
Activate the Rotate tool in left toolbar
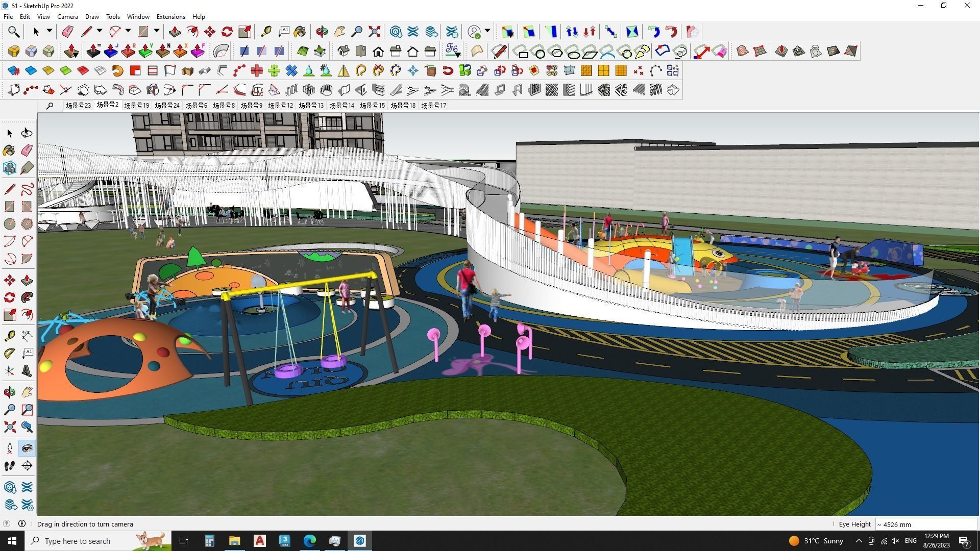click(x=9, y=297)
